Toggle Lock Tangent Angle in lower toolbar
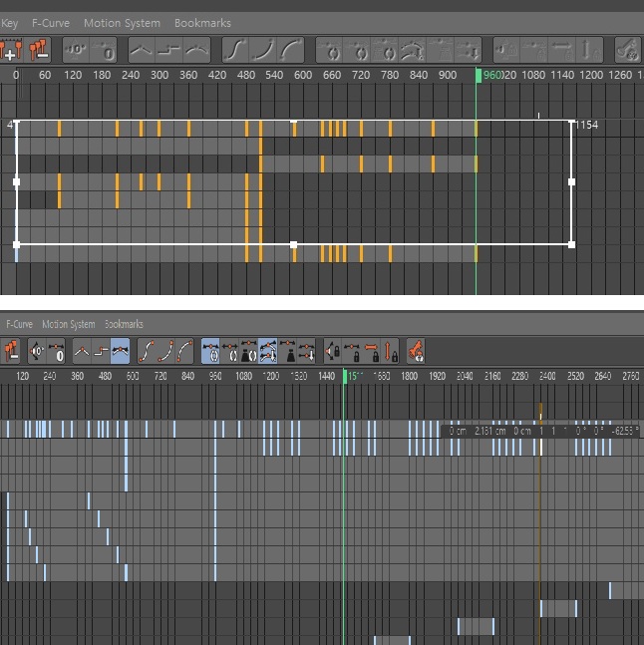This screenshot has height=645, width=644. pos(333,351)
